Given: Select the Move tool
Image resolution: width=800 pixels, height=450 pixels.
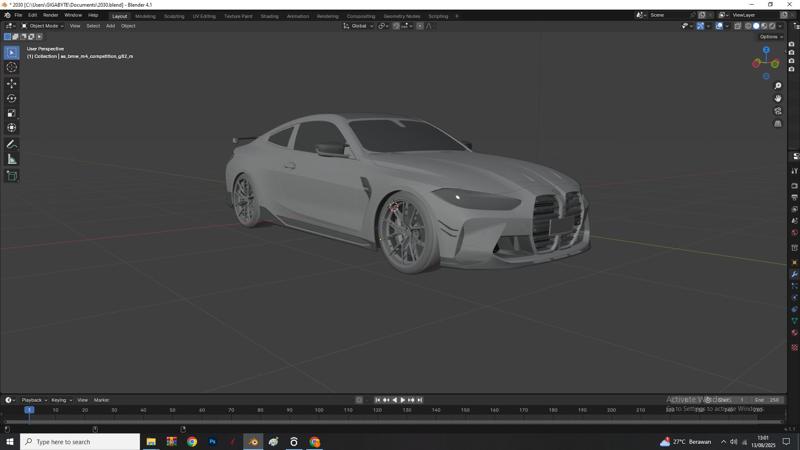Looking at the screenshot, I should 11,83.
